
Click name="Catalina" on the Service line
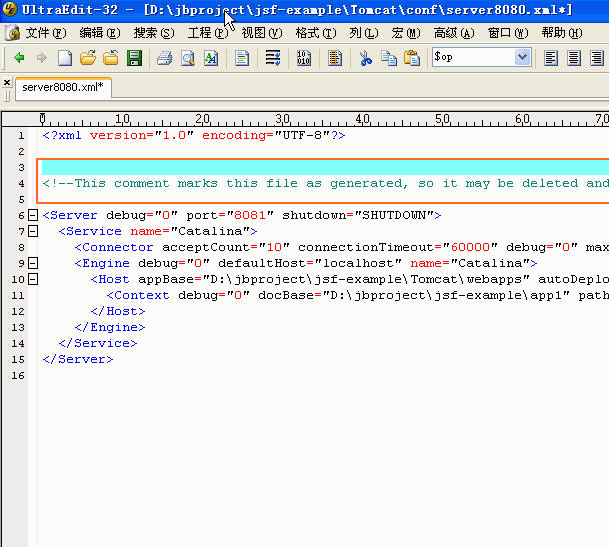point(190,231)
